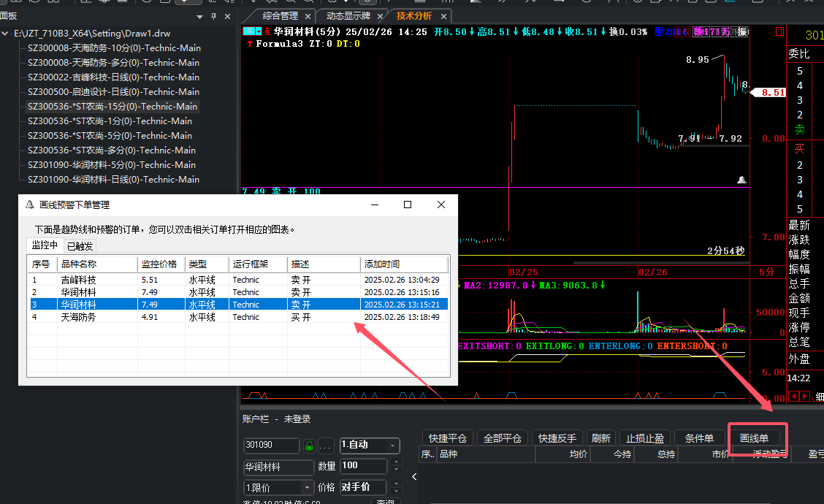824x504 pixels.
Task: Select SZ300536-*ST农尚-多分 tree item
Action: (112, 150)
